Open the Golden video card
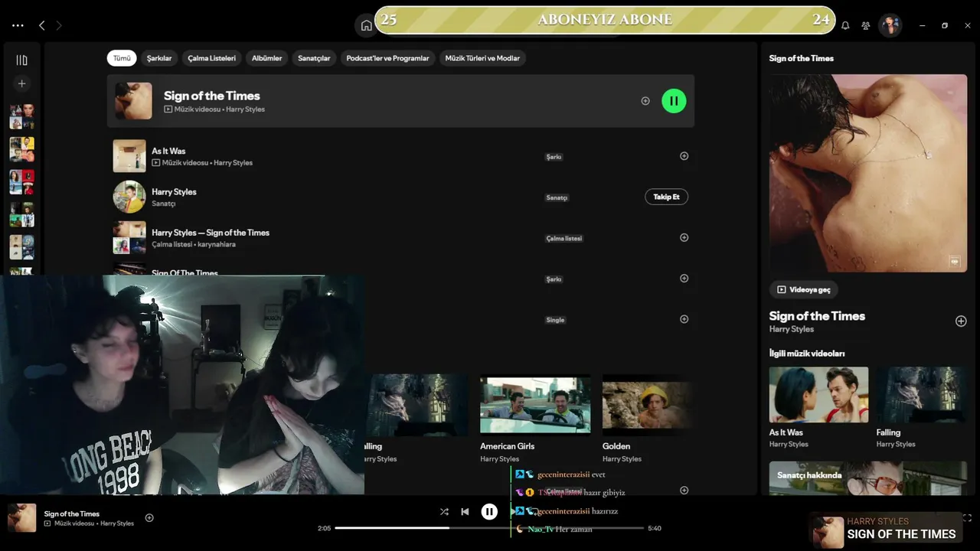Viewport: 980px width, 551px height. click(647, 418)
